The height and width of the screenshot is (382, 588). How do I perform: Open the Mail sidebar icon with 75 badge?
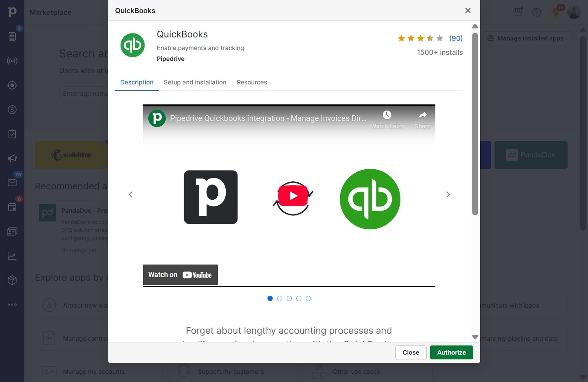[x=12, y=183]
